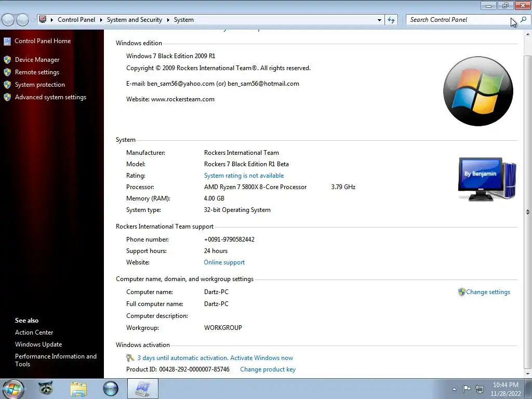Open the Start menu orb

click(12, 389)
